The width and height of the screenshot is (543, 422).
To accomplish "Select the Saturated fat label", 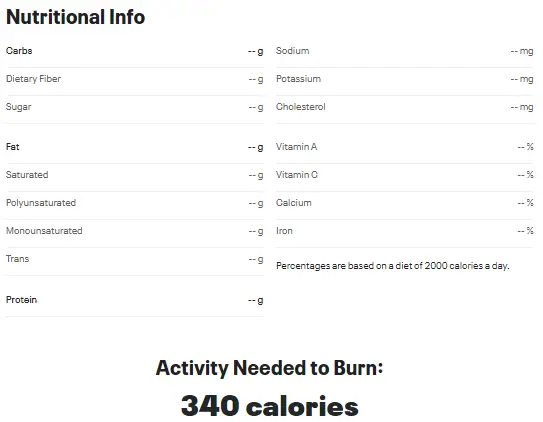I will [27, 175].
